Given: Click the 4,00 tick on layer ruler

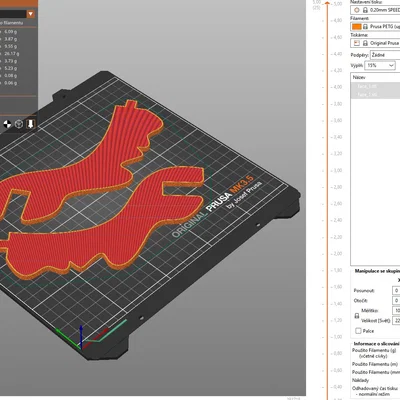Looking at the screenshot, I should 337,87.
